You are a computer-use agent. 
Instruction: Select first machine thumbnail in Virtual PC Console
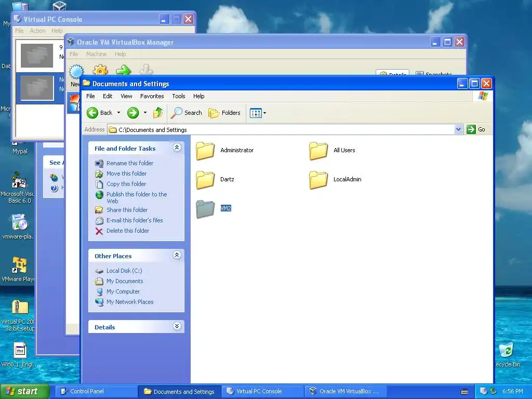[x=37, y=56]
